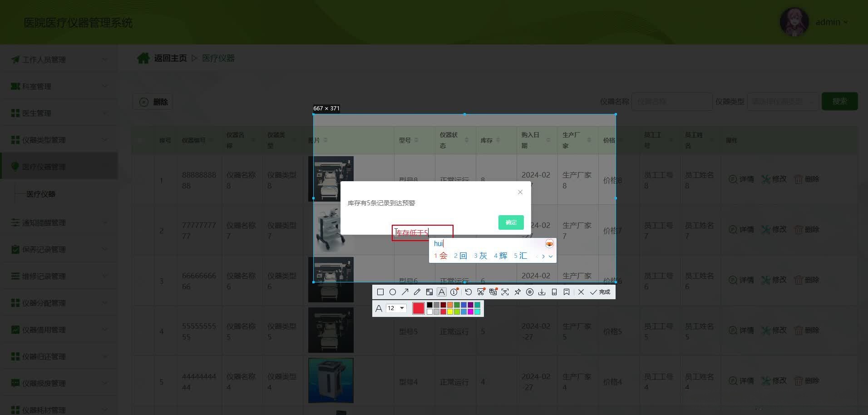
Task: Open 医疗仪器 submenu item
Action: (41, 194)
